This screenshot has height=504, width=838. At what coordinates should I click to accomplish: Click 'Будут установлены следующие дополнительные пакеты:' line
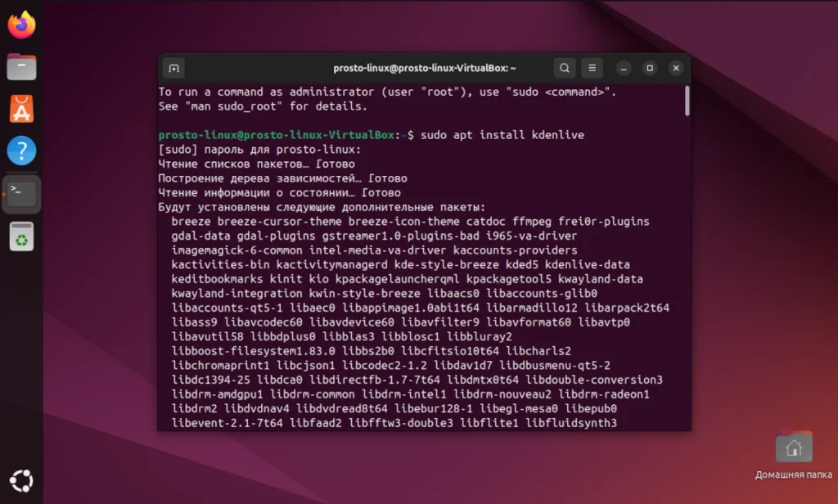pos(322,207)
